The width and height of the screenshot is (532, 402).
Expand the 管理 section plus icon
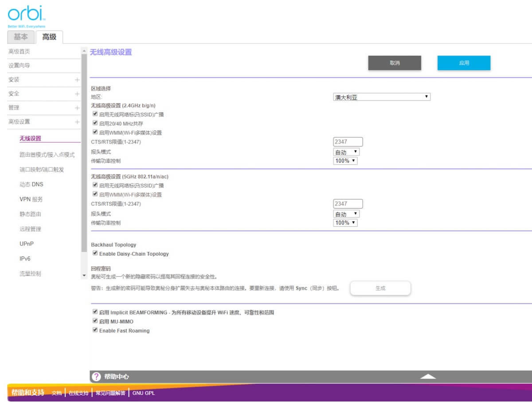point(77,108)
